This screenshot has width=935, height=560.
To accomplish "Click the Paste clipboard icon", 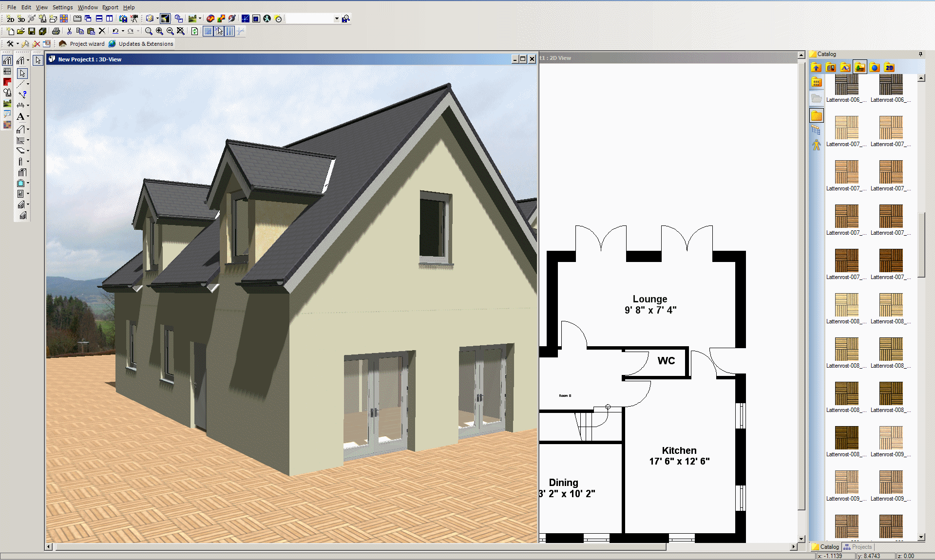I will click(91, 31).
